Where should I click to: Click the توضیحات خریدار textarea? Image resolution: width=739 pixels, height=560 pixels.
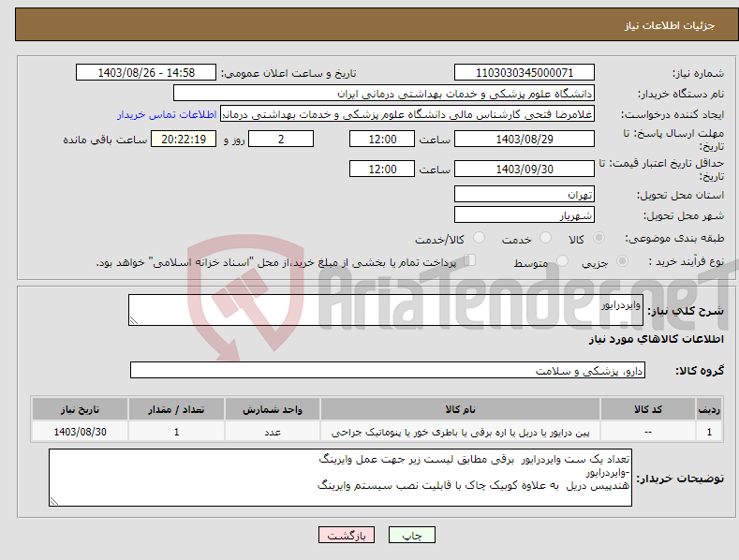coord(340,478)
